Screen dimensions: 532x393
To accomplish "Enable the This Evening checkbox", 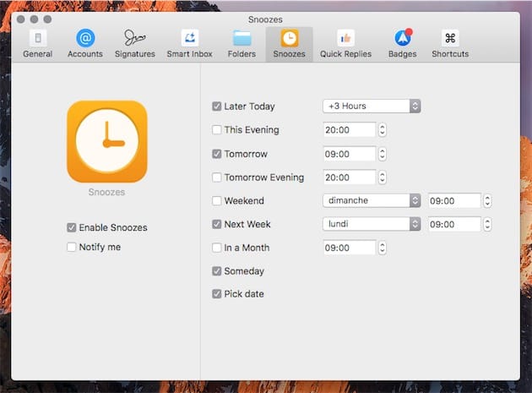I will [216, 130].
